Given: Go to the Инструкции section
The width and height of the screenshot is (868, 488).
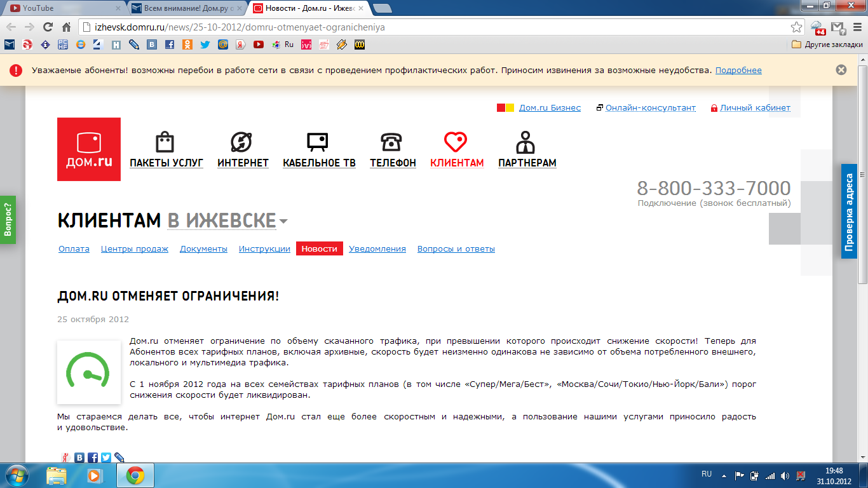Looking at the screenshot, I should pos(264,249).
